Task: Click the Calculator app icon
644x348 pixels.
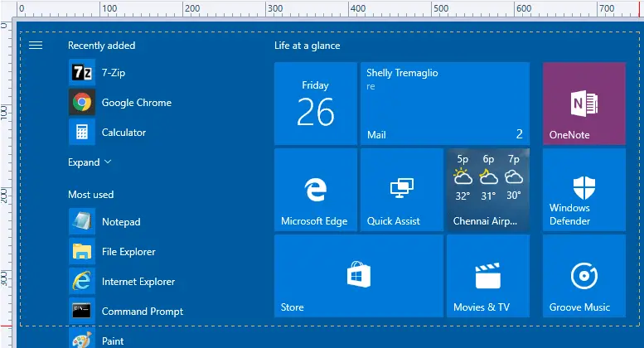Action: pos(82,132)
